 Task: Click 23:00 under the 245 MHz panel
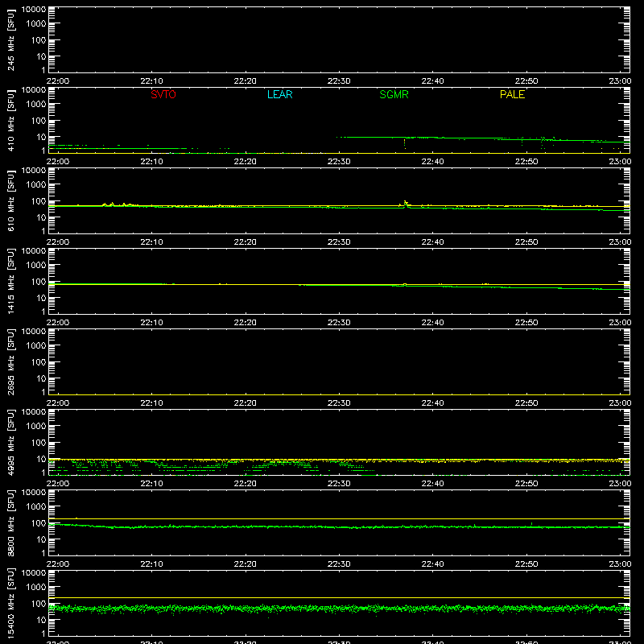620,81
